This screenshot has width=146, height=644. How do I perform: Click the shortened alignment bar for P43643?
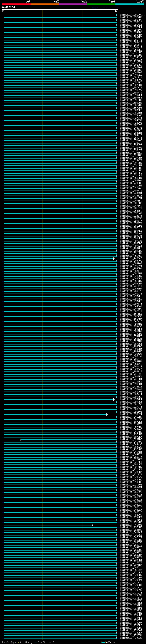(59, 259)
